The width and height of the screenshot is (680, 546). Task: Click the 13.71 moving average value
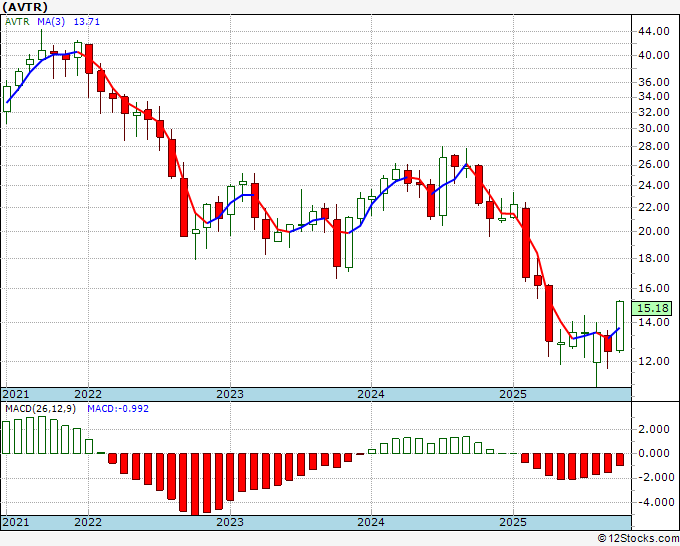tap(87, 22)
